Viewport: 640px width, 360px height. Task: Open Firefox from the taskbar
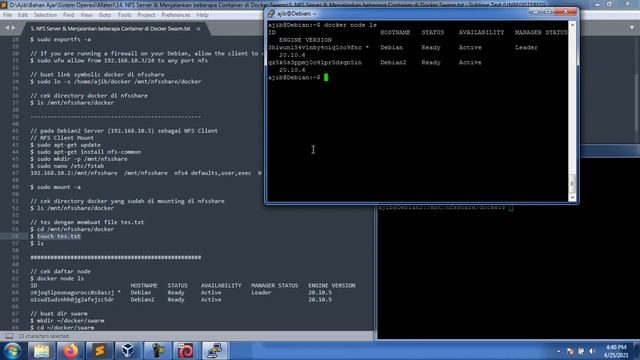[x=70, y=351]
